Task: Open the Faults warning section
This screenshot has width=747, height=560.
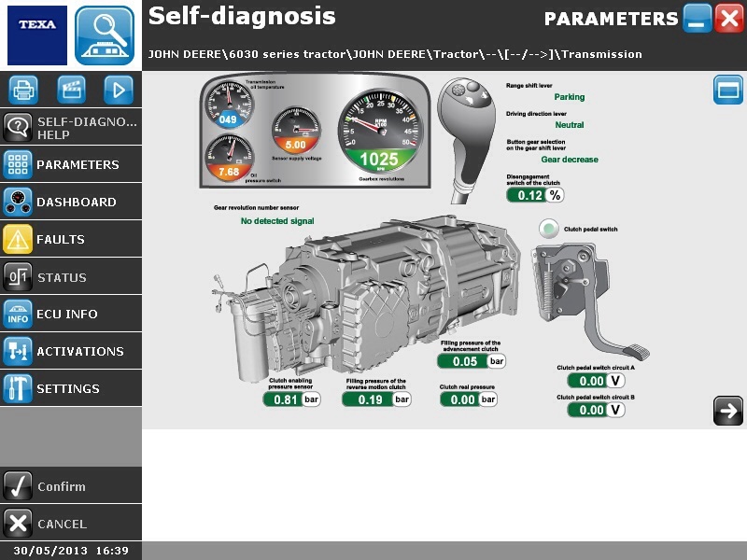Action: click(71, 239)
